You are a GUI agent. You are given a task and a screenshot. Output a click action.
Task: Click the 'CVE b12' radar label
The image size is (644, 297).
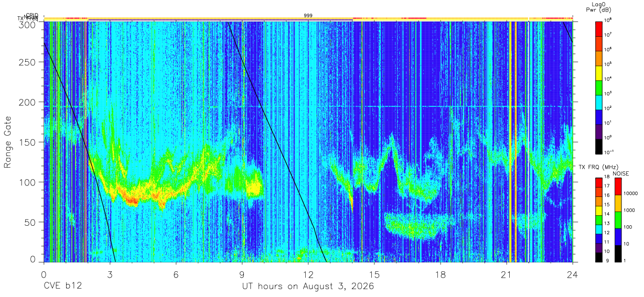click(62, 287)
